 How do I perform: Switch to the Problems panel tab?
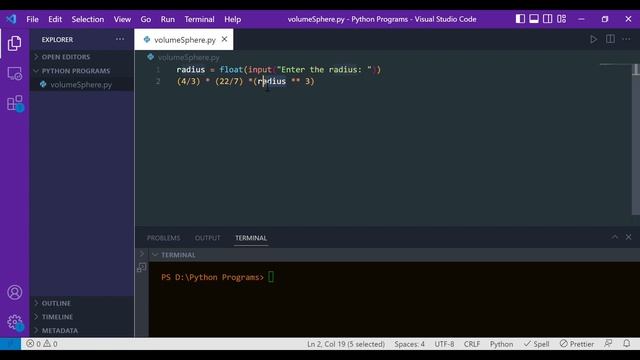click(x=163, y=238)
